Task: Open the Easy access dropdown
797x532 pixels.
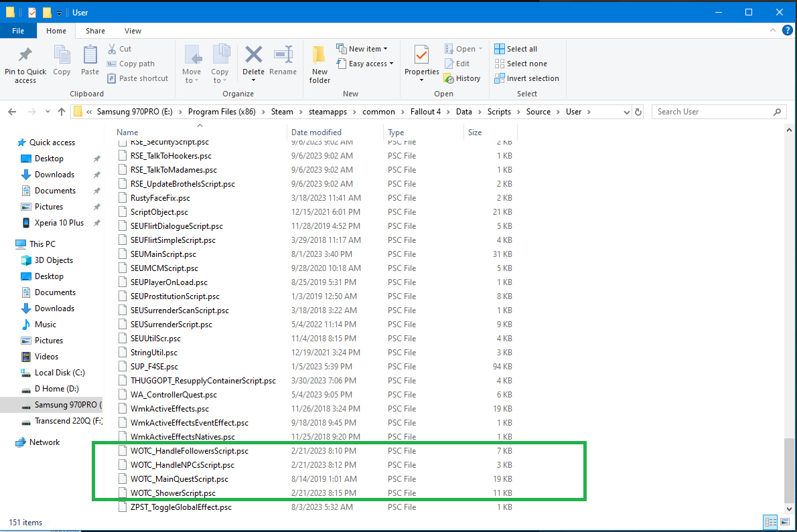Action: tap(365, 64)
